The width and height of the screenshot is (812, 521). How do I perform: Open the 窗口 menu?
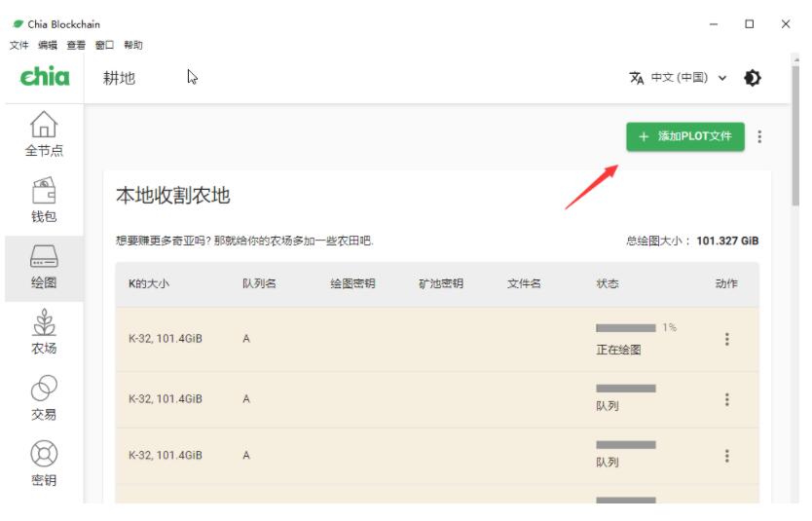click(104, 45)
